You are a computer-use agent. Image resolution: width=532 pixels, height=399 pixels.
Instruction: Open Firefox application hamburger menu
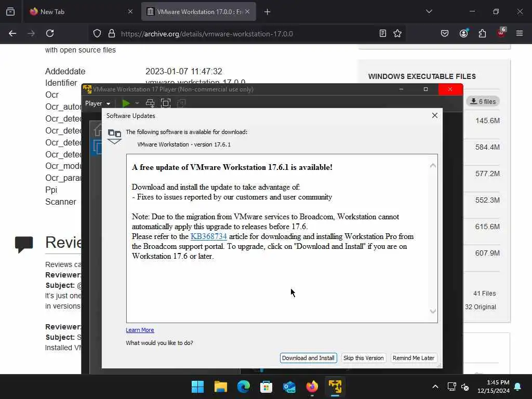tap(520, 33)
